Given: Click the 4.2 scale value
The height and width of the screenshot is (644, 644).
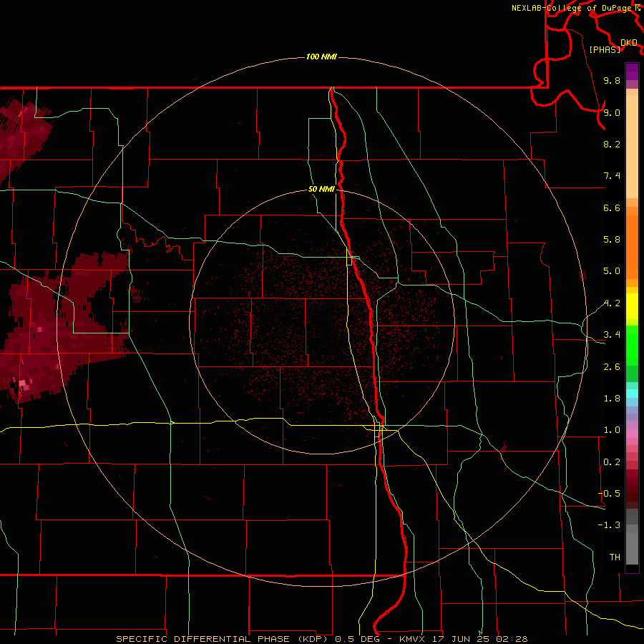Looking at the screenshot, I should tap(612, 303).
